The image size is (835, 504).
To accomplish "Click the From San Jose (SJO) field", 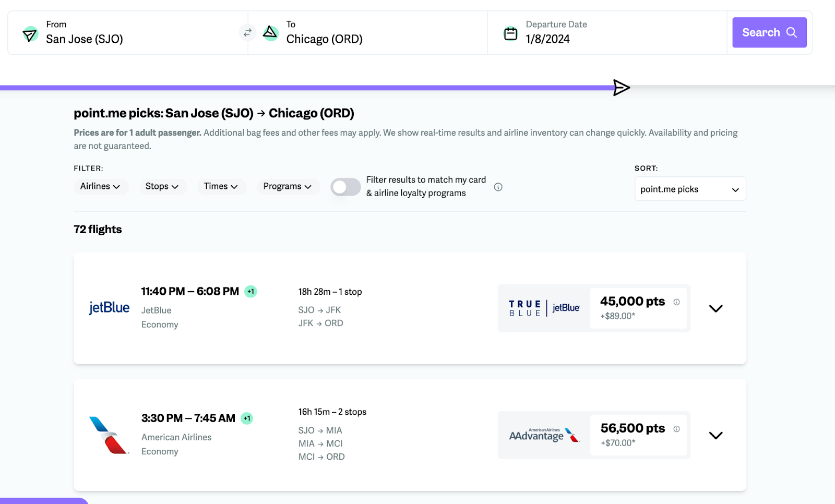I will (128, 32).
